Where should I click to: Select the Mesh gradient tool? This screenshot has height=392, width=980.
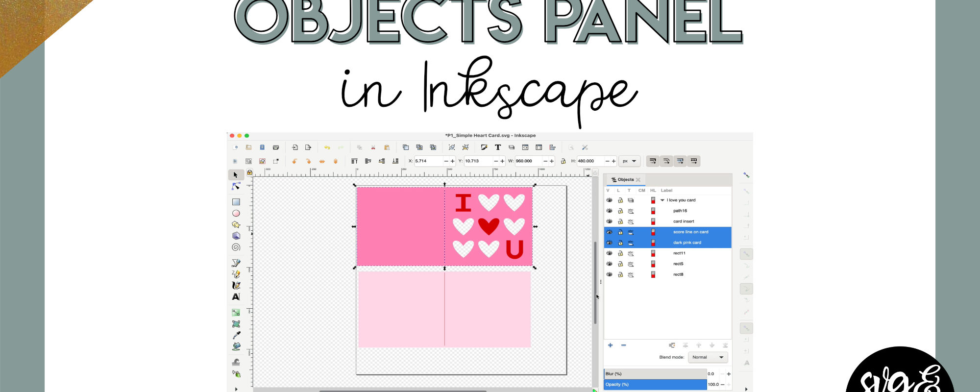click(236, 324)
